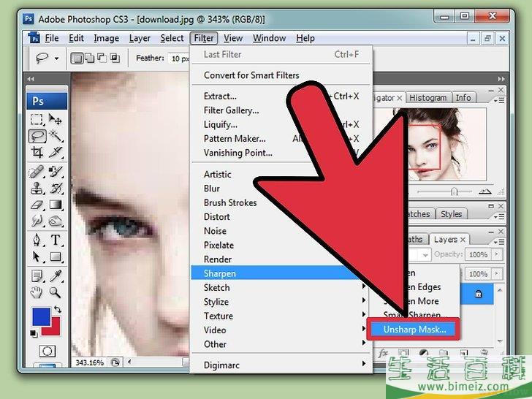Screen dimensions: 532x399
Task: Open Filter Gallery from the menu
Action: coord(231,110)
